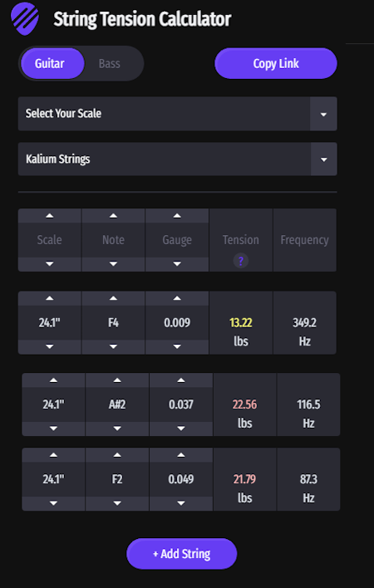
Task: Increase gauge on the 0.049 string
Action: pos(181,455)
